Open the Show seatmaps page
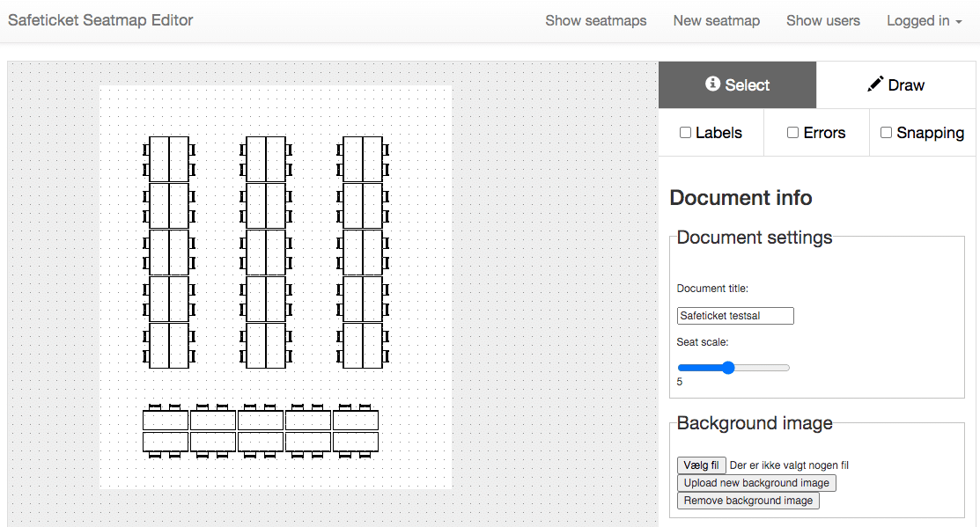 click(595, 20)
